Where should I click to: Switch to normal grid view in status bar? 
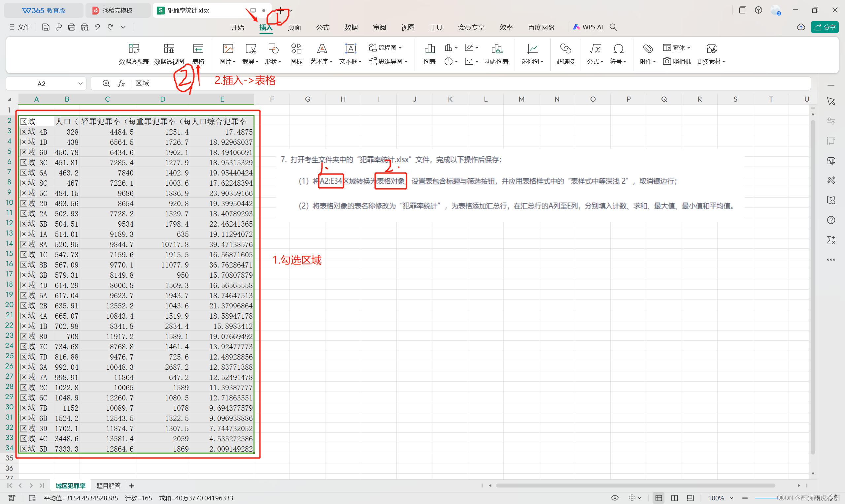coord(659,498)
